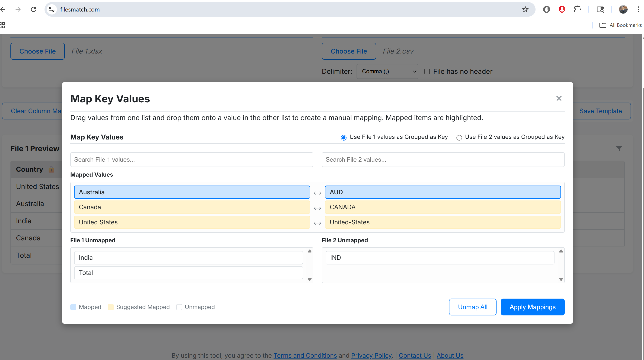This screenshot has width=644, height=360.
Task: Click the Unmap All button
Action: pyautogui.click(x=472, y=307)
